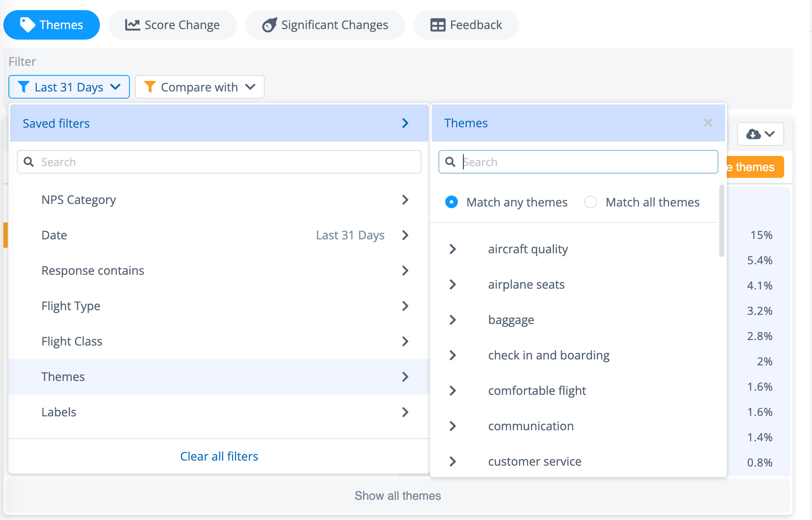Click the 15% value
812x520 pixels.
[761, 235]
